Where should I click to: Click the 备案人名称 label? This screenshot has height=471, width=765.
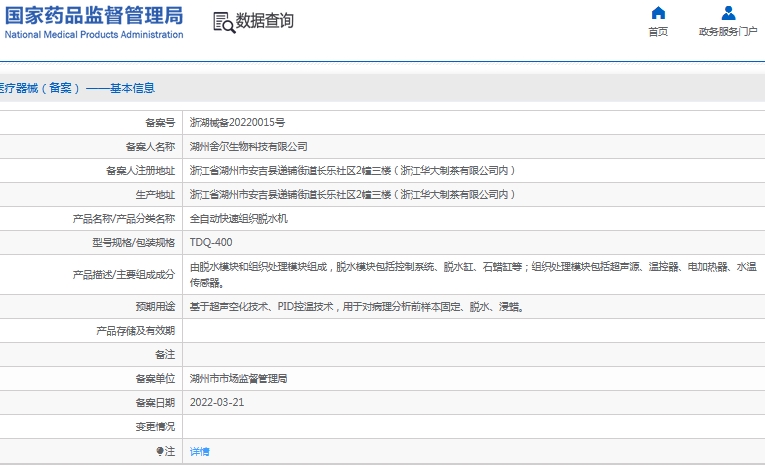[x=150, y=146]
